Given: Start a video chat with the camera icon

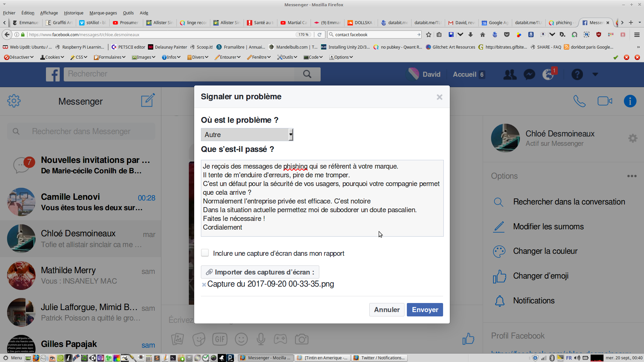Looking at the screenshot, I should 605,101.
